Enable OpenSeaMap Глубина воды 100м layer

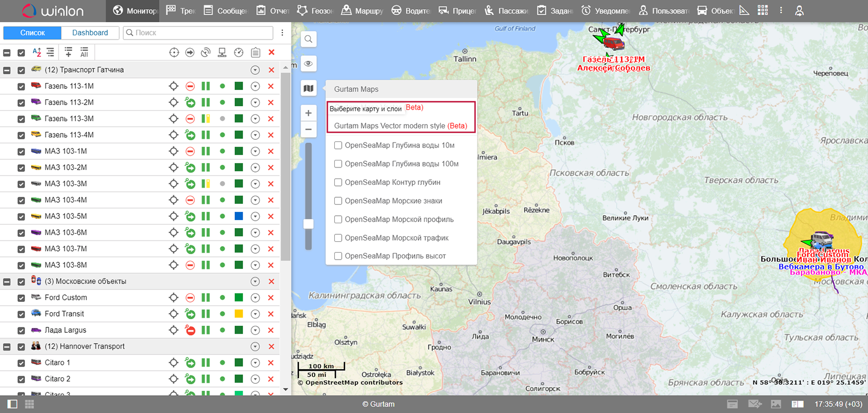pos(338,164)
